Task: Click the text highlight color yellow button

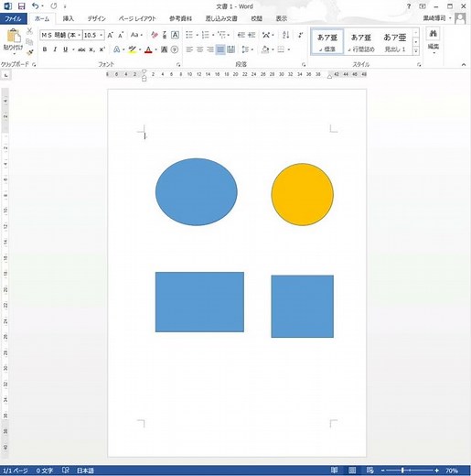Action: (x=132, y=49)
